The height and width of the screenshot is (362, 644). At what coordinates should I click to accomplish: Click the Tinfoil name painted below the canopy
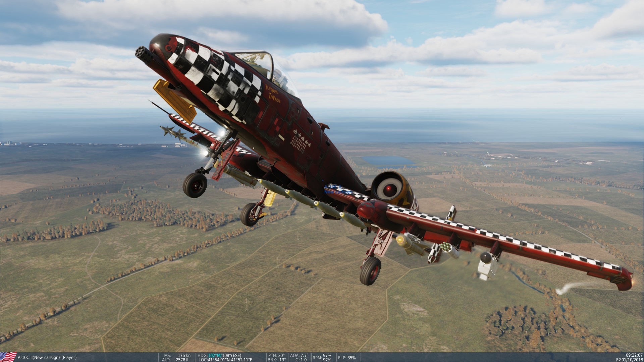click(x=274, y=98)
